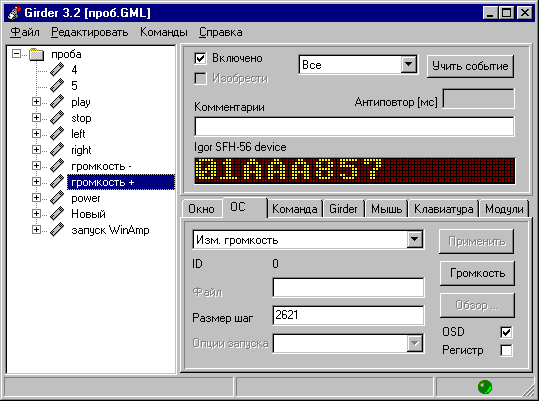Image resolution: width=539 pixels, height=401 pixels.
Task: Click the Размер шаг input field
Action: pyautogui.click(x=348, y=315)
